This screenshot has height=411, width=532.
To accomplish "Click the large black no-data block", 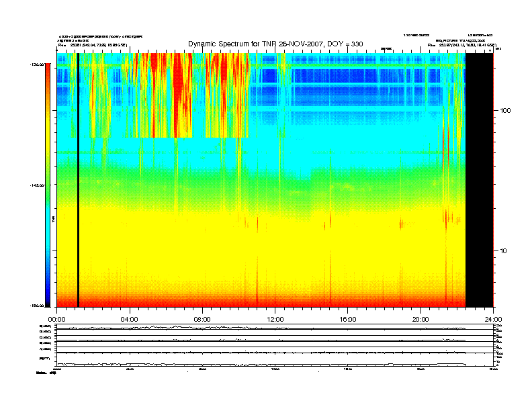I will 479,180.
